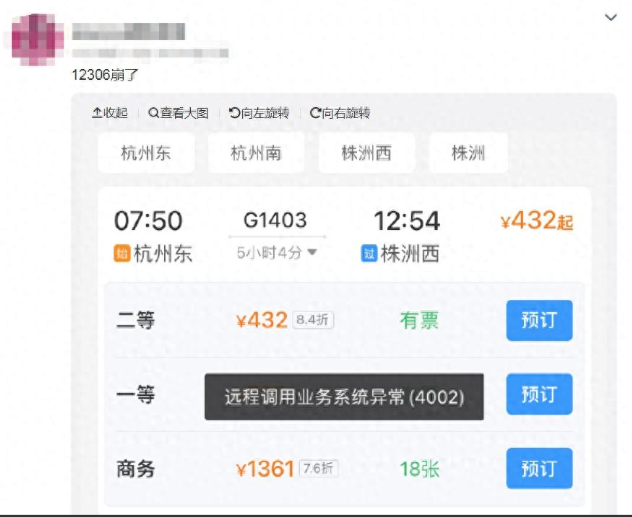Book the 二等 seat with 预订 button
The image size is (632, 517).
click(x=539, y=320)
